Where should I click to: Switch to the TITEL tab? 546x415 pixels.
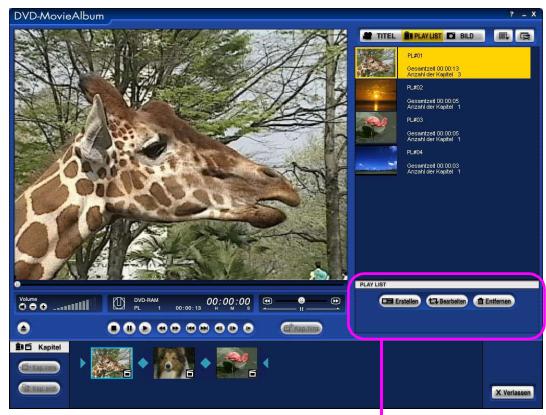coord(380,36)
